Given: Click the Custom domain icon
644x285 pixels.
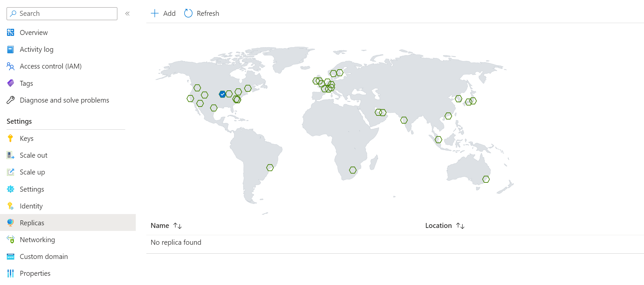Looking at the screenshot, I should pos(10,256).
